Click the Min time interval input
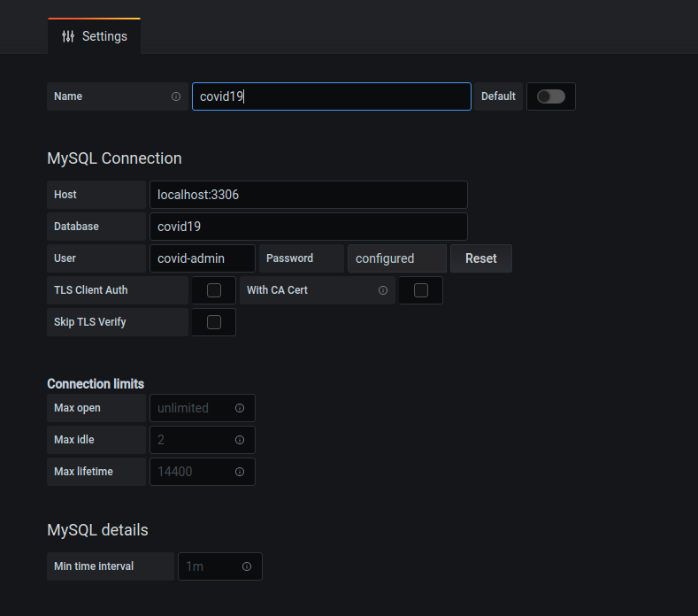The height and width of the screenshot is (616, 698). point(207,566)
